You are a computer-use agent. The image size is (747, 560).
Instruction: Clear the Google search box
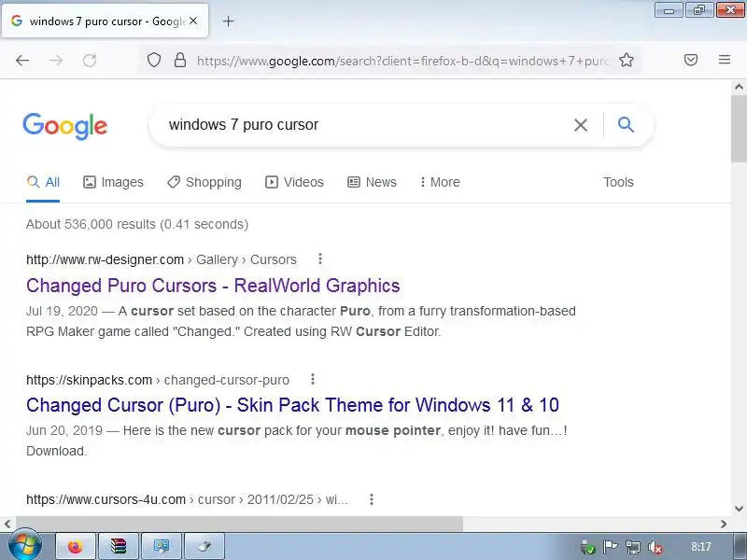pos(580,125)
